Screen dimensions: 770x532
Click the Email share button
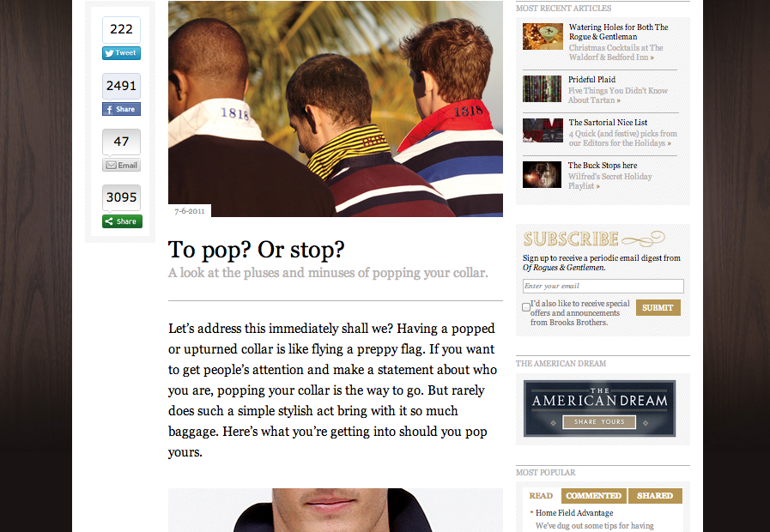click(x=121, y=165)
